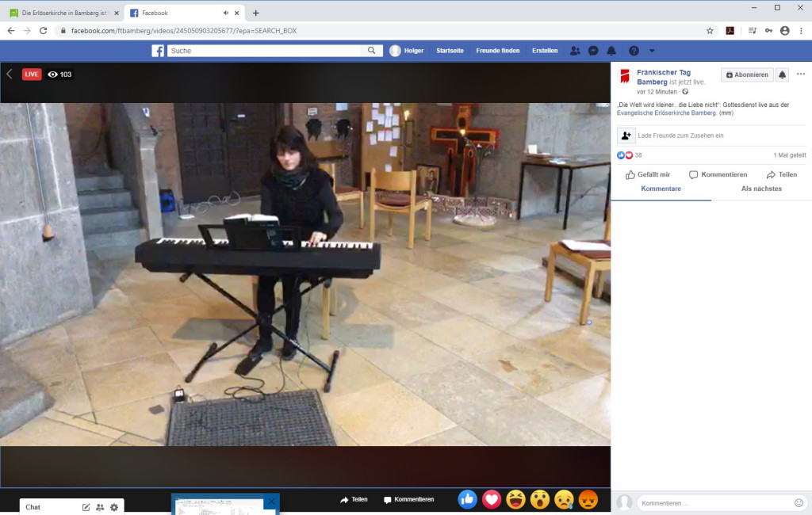Expand the account dropdown arrow

click(652, 51)
